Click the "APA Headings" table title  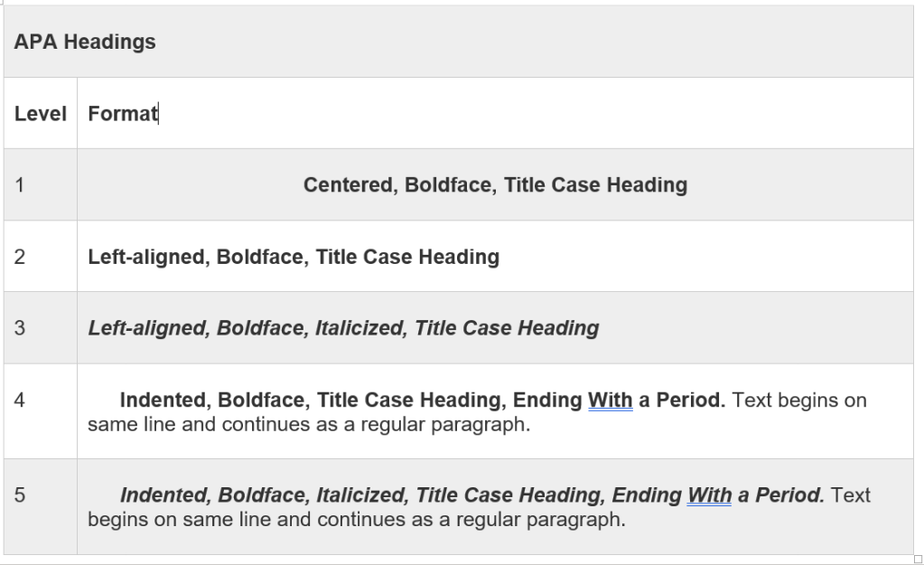pos(85,42)
